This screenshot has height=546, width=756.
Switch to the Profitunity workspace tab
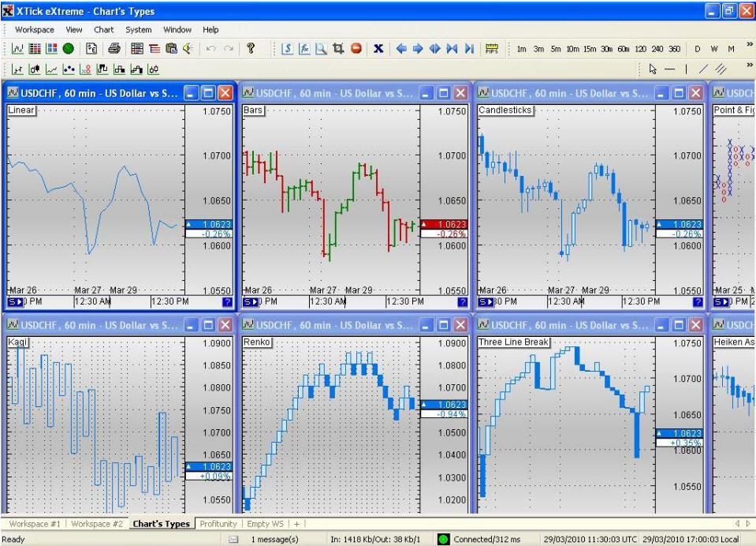(x=218, y=524)
